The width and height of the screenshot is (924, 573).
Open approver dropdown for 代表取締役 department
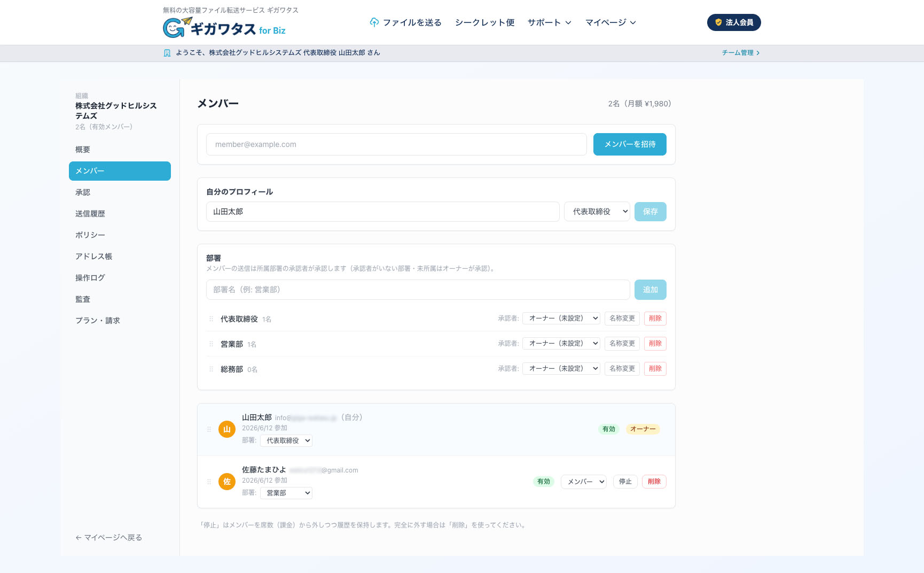coord(561,318)
